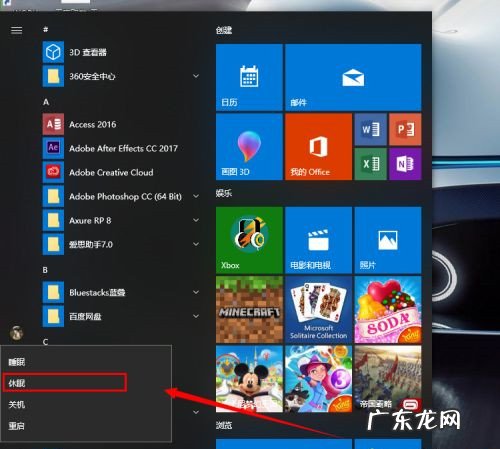This screenshot has height=449, width=500.
Task: Open the Bubble Witch 3 tile
Action: (x=319, y=379)
